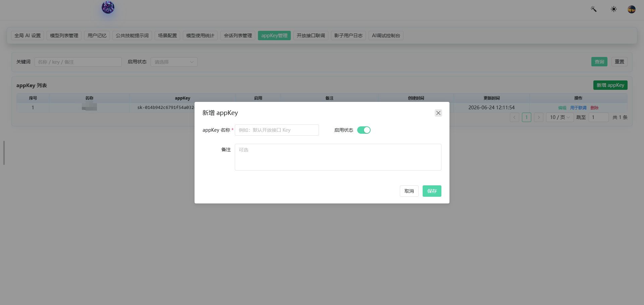This screenshot has width=644, height=305.
Task: Click the 备注 column header in table
Action: tap(329, 98)
